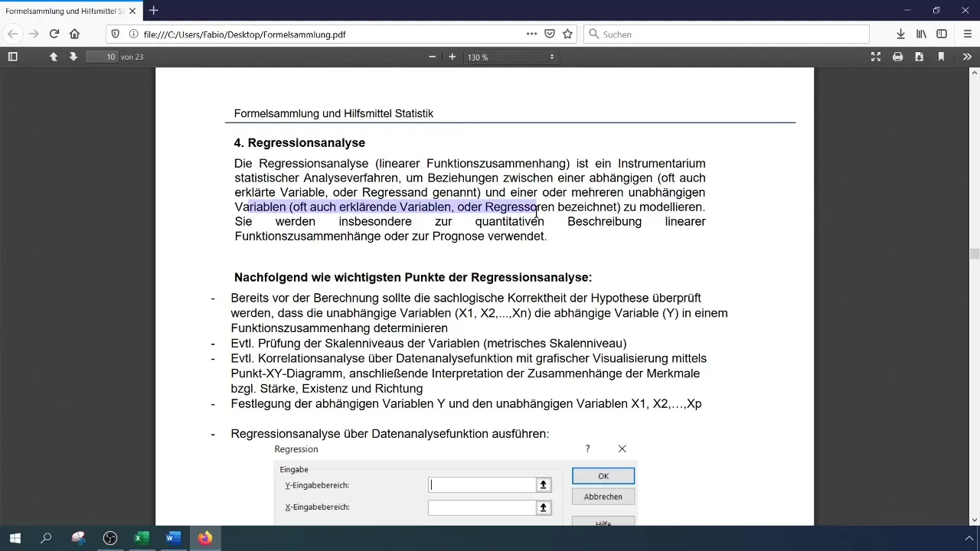Open the Firefox home page
980x551 pixels.
click(x=74, y=34)
